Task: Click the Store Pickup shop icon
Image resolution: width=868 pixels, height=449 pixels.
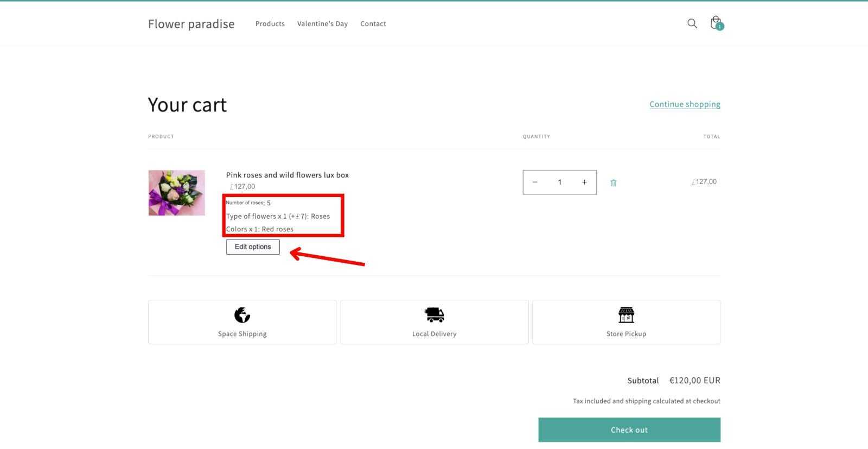Action: [626, 315]
